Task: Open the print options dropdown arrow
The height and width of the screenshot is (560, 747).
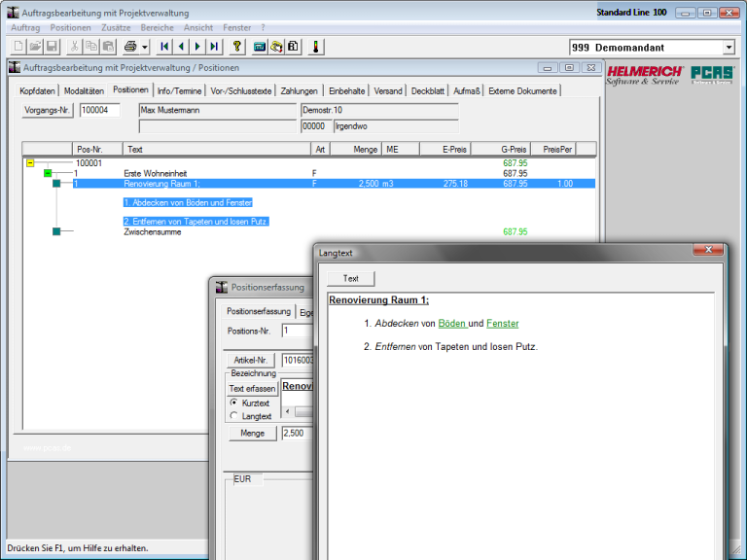Action: click(145, 47)
